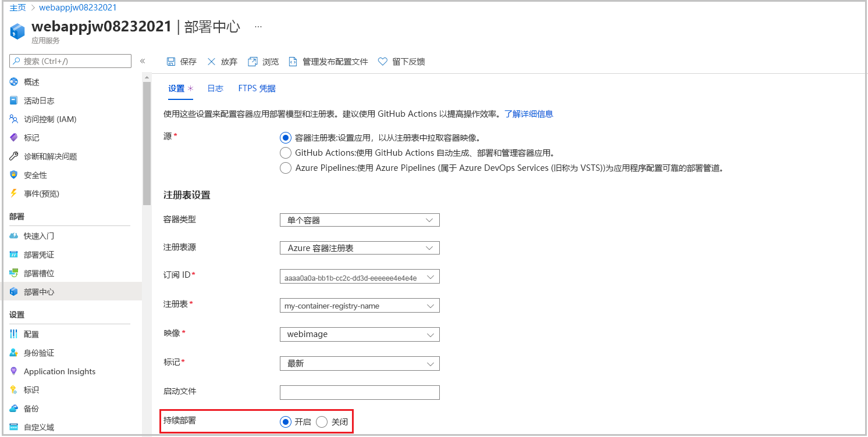Open the 映像 dropdown showing webimage
Viewport: 868px width, 437px height.
pyautogui.click(x=360, y=334)
